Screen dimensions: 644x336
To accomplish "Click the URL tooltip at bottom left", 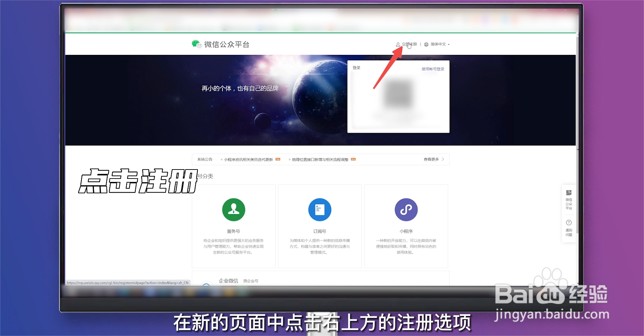I will (128, 282).
